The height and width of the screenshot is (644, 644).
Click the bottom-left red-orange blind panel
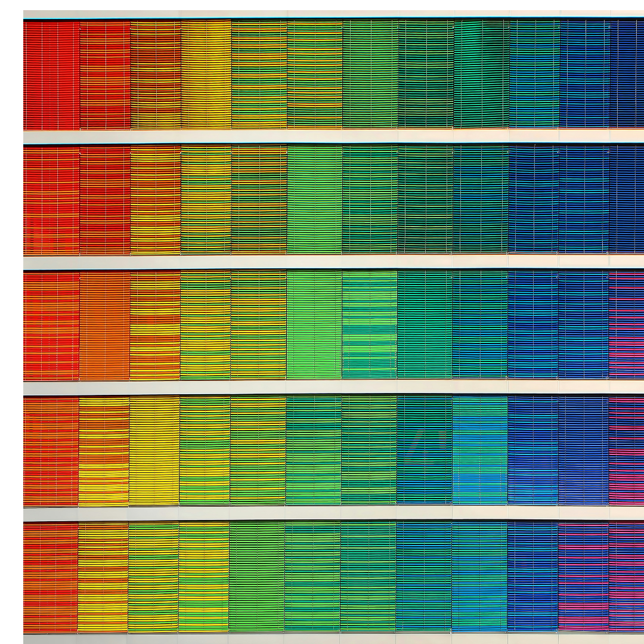click(51, 577)
